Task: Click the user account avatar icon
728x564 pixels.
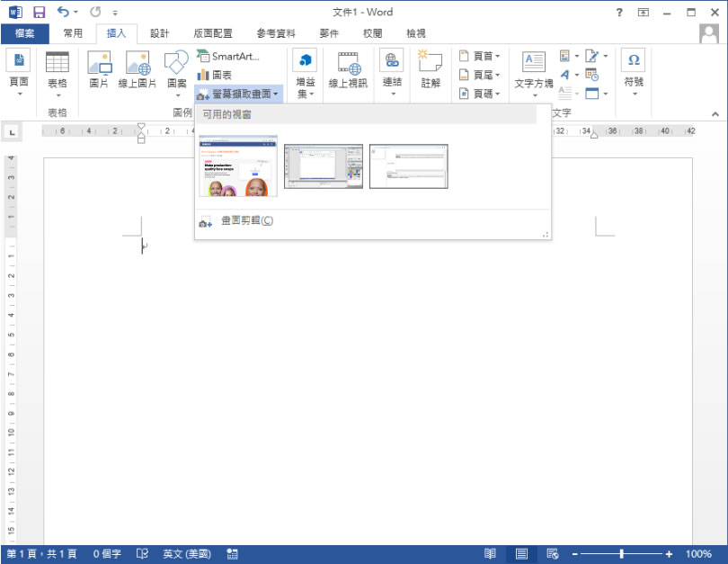Action: click(x=708, y=33)
